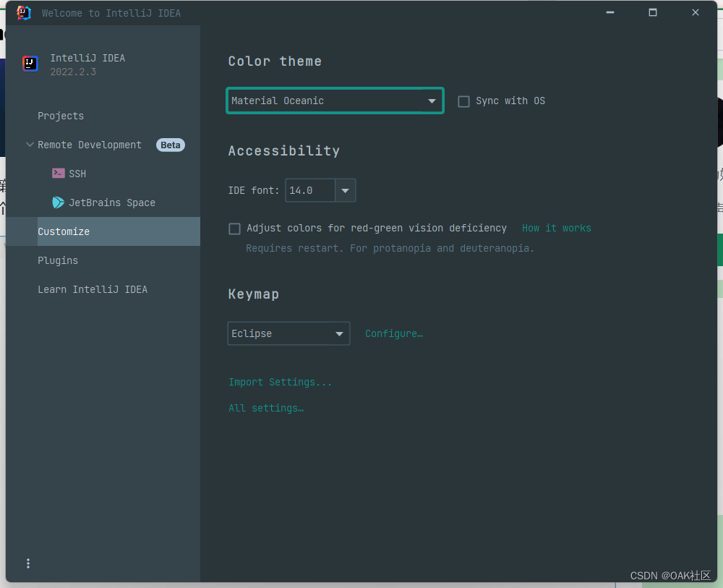
Task: Open JetBrains Space remote option
Action: (x=112, y=203)
